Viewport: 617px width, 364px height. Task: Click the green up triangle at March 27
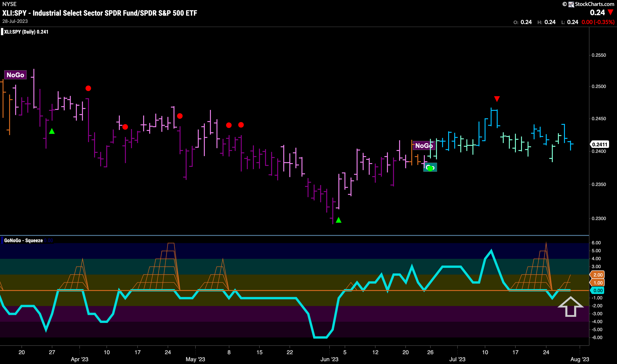click(x=52, y=131)
